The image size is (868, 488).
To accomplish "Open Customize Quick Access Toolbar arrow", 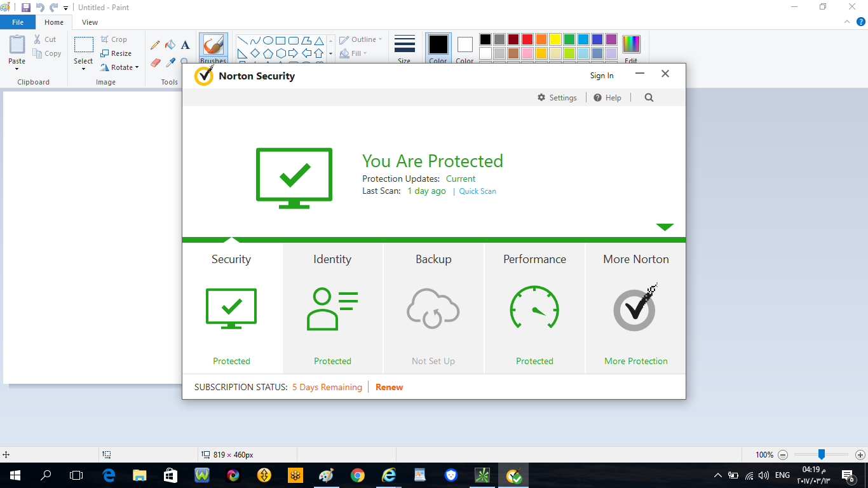I will [x=65, y=8].
